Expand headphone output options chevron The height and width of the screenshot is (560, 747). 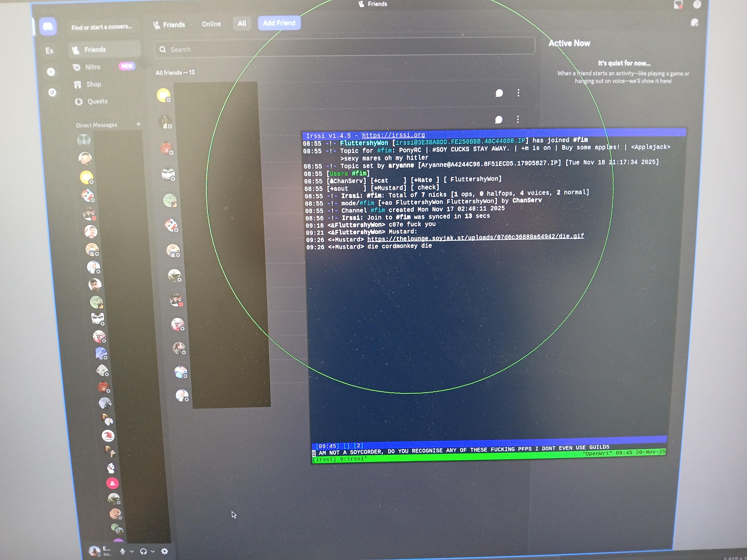coord(153,551)
